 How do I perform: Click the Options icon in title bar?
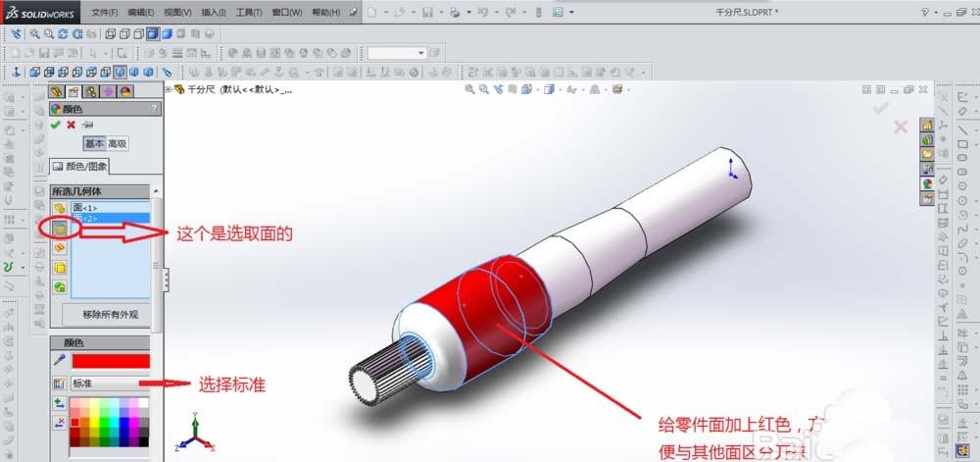[558, 12]
